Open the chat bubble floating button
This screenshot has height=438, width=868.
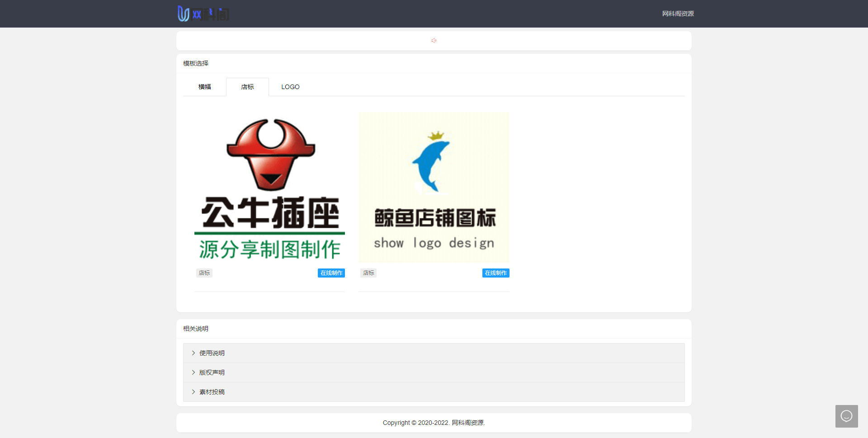click(x=846, y=416)
